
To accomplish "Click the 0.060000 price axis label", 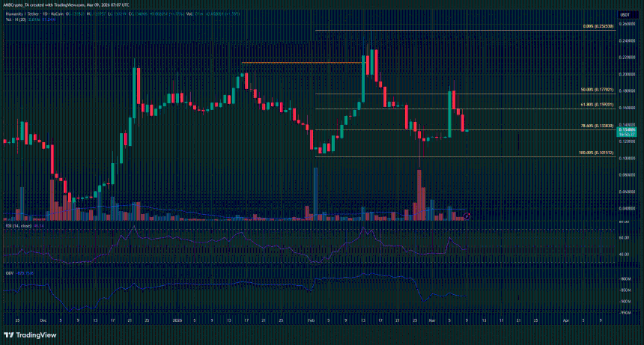I will [627, 192].
